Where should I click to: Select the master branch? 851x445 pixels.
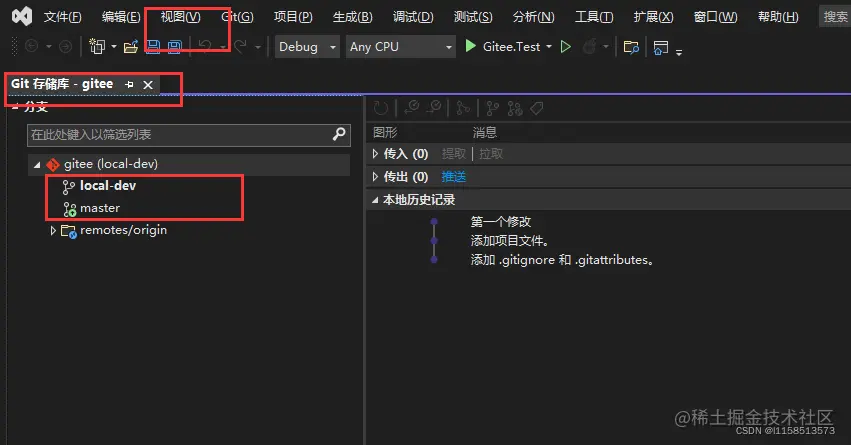100,208
